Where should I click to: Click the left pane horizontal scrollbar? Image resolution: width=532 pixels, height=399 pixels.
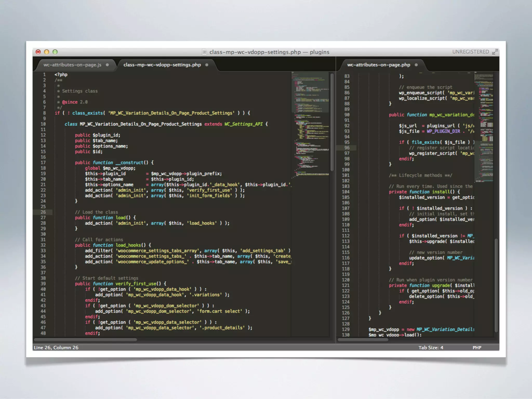tap(85, 340)
